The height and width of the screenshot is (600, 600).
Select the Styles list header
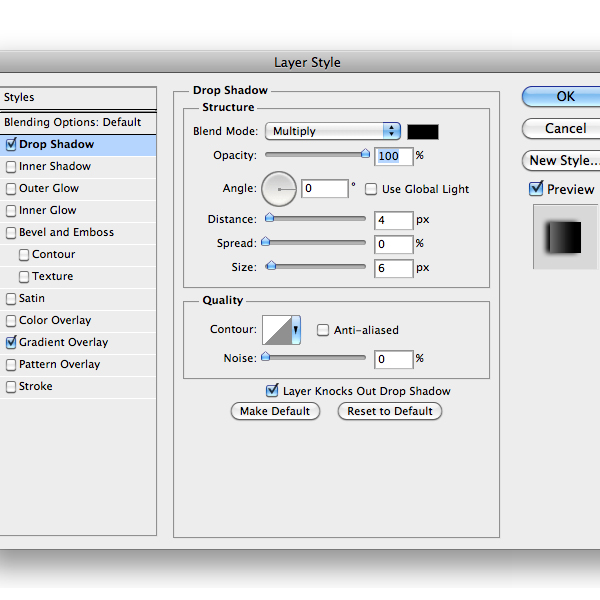[78, 98]
